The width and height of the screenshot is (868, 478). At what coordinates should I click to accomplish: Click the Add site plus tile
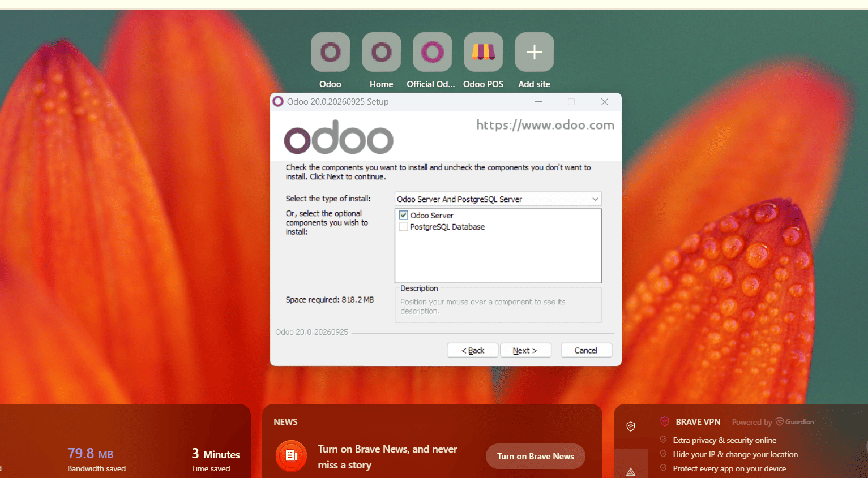tap(535, 52)
